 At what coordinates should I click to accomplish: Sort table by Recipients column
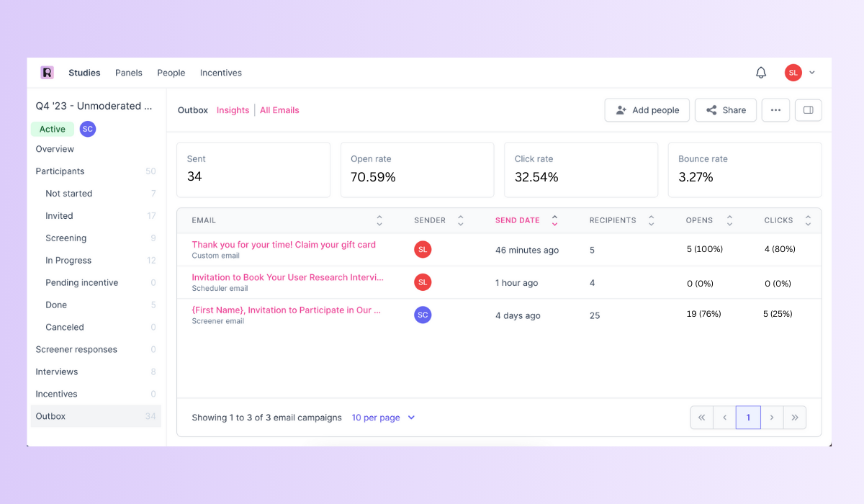point(651,220)
